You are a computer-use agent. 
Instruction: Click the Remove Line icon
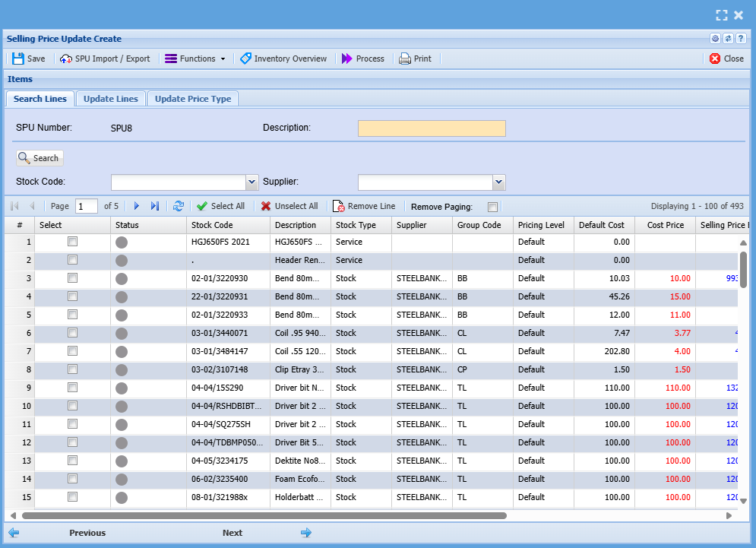(x=339, y=206)
